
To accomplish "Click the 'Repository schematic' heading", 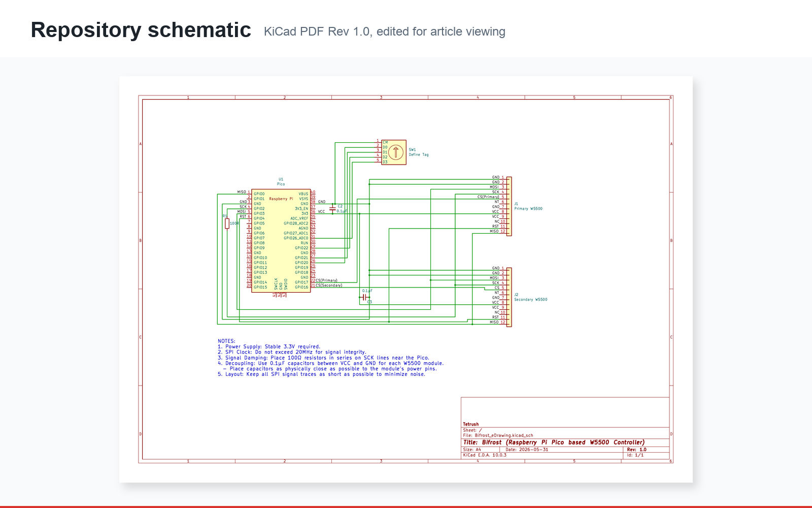I will tap(141, 30).
